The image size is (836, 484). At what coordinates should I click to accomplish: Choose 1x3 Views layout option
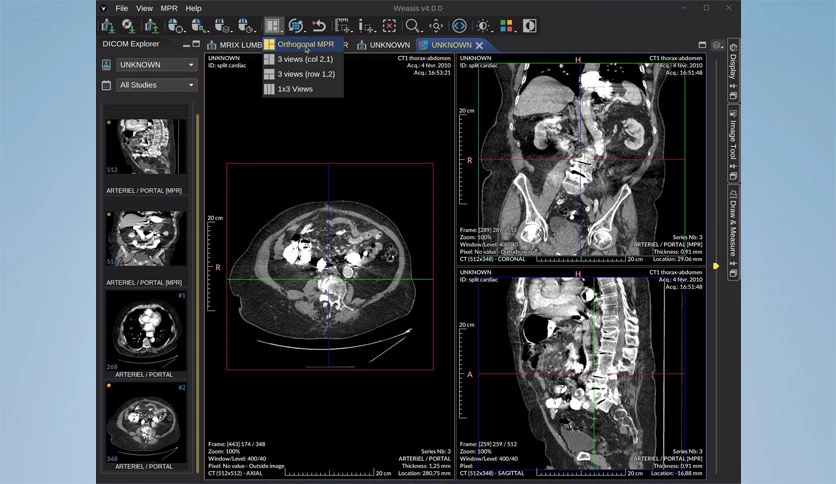point(302,89)
